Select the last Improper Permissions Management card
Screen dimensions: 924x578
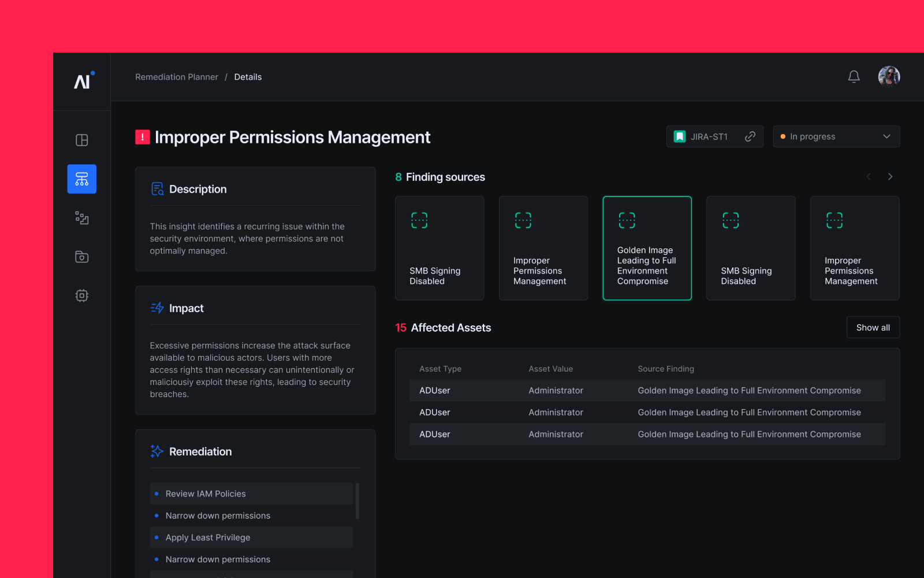tap(855, 248)
